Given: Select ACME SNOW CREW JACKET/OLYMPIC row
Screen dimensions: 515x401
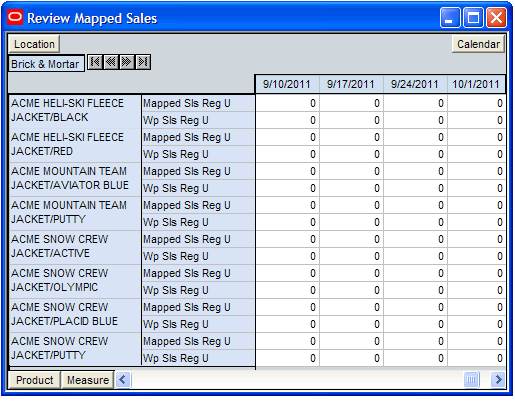Looking at the screenshot, I should coord(75,281).
